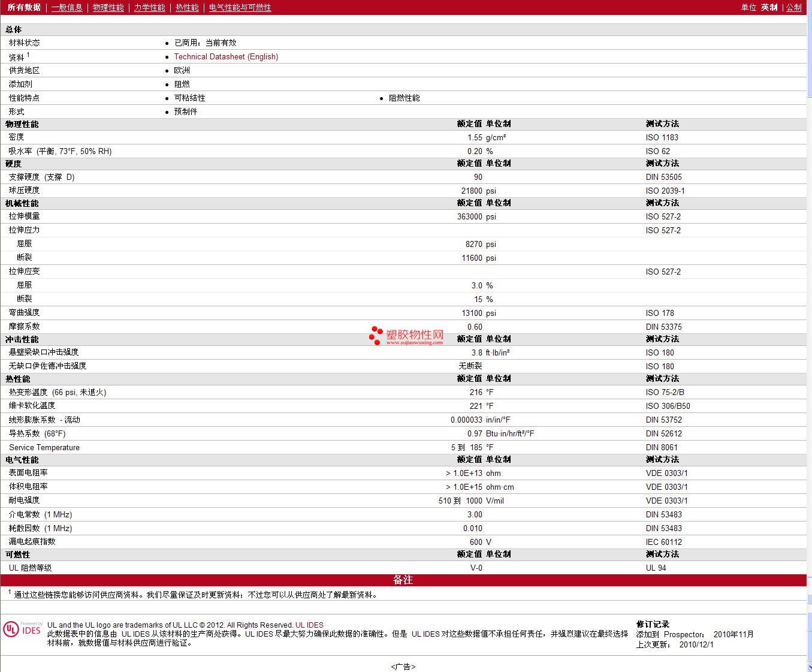Select the 所有数据 tab in top navigation
This screenshot has height=672, width=812.
[24, 7]
